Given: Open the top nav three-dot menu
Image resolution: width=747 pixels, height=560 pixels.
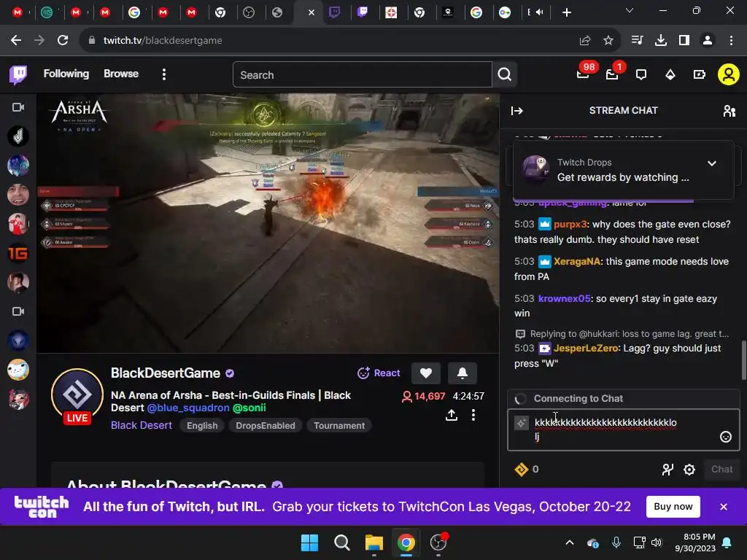Looking at the screenshot, I should pyautogui.click(x=164, y=74).
